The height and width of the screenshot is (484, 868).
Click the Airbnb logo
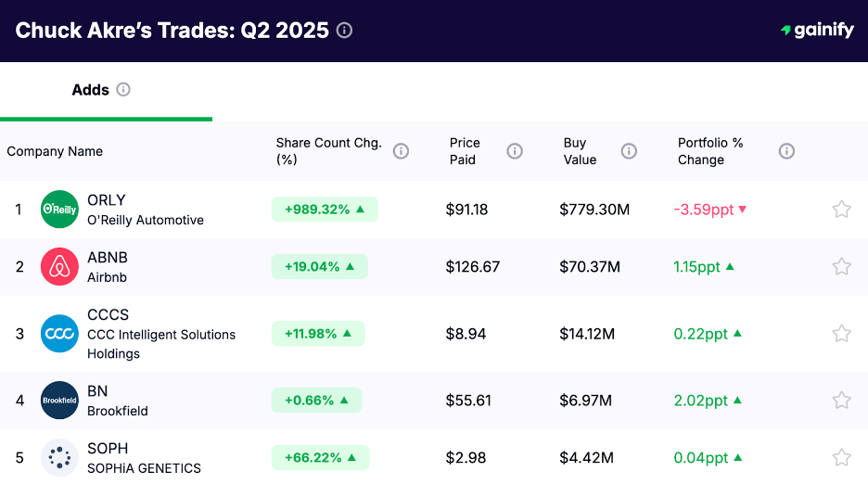(59, 266)
